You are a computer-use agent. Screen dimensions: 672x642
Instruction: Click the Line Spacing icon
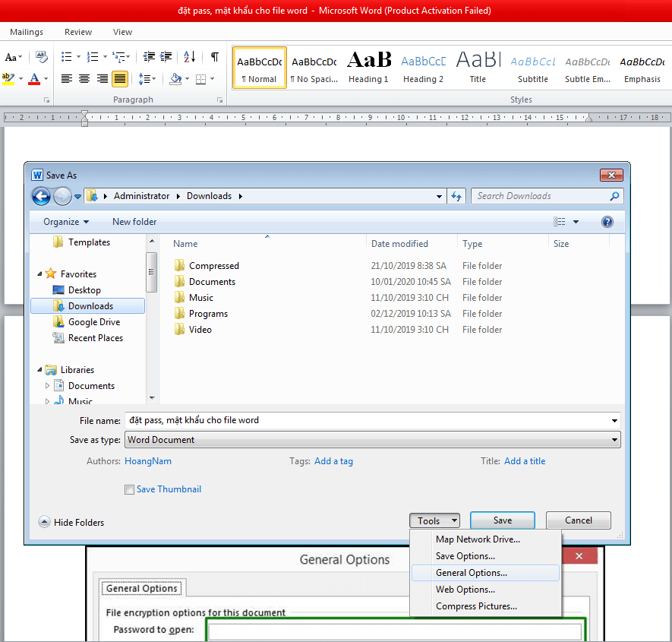(x=144, y=78)
